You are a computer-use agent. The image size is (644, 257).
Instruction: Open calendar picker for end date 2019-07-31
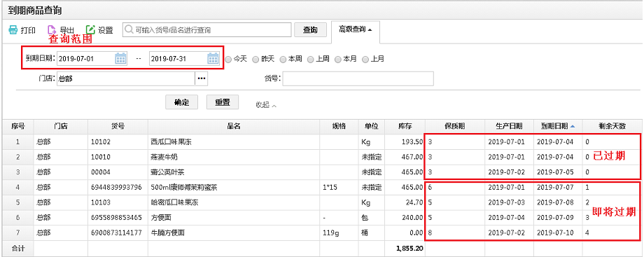pyautogui.click(x=213, y=58)
